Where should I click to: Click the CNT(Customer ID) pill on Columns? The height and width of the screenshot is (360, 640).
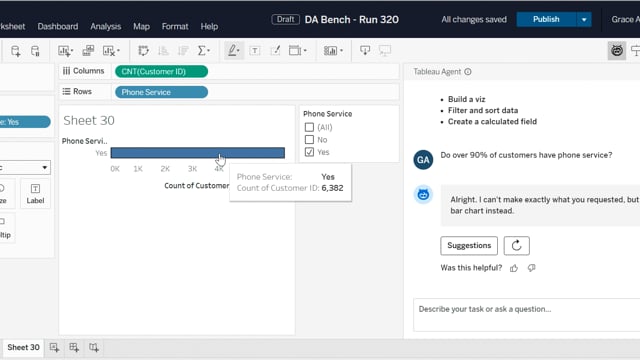tap(161, 71)
